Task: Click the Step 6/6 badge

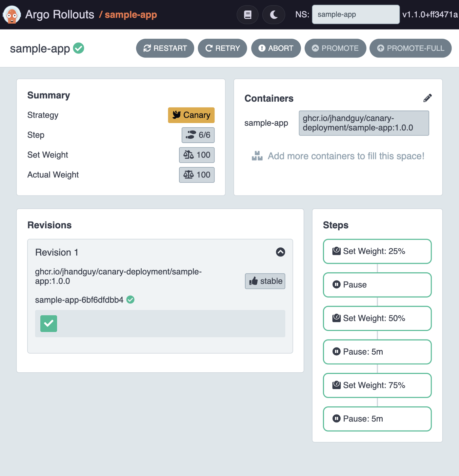Action: click(198, 135)
